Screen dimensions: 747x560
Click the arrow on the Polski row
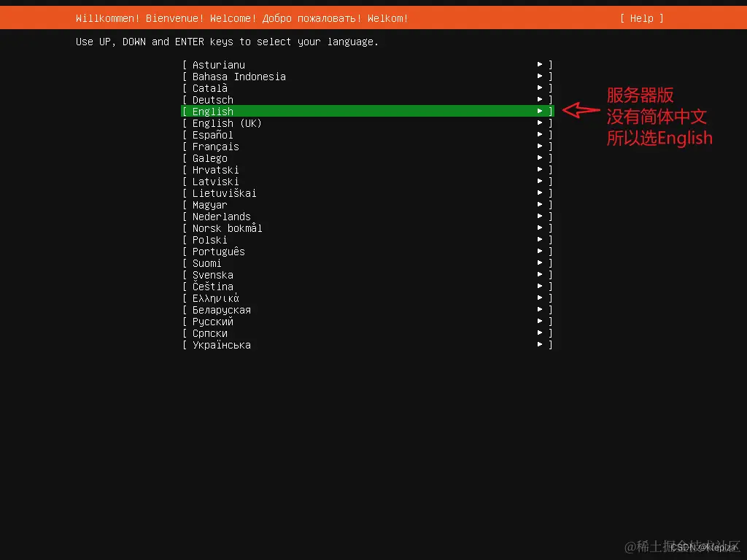pos(540,239)
